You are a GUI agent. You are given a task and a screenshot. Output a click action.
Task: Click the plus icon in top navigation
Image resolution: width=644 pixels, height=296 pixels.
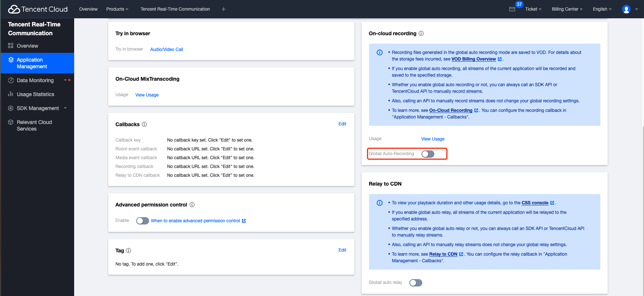[x=224, y=9]
